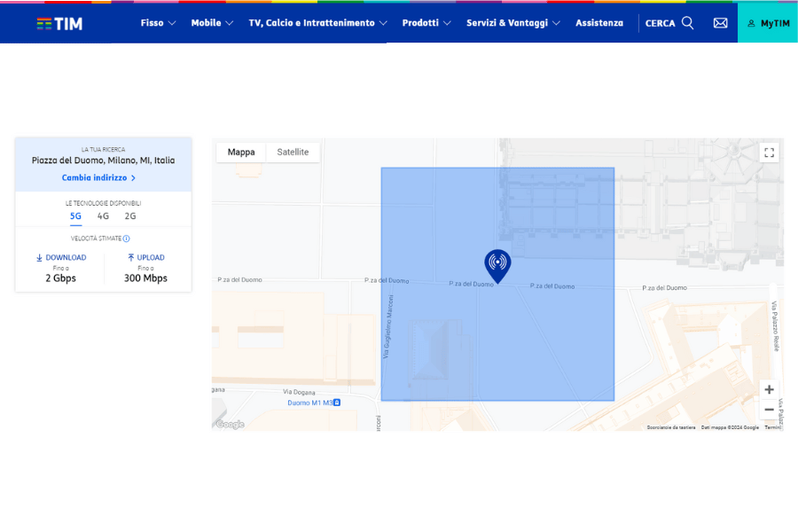The image size is (798, 532).
Task: Click the '2 Gbps' download speed
Action: pos(60,278)
